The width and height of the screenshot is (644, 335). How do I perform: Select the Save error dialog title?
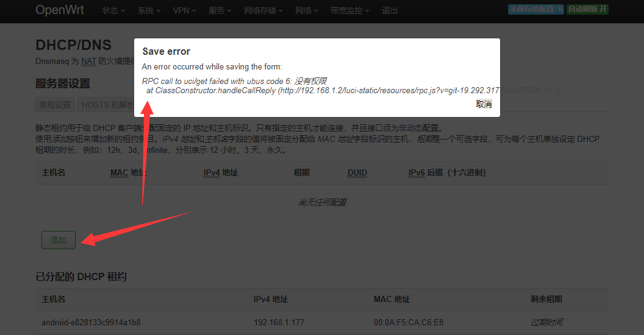tap(166, 52)
